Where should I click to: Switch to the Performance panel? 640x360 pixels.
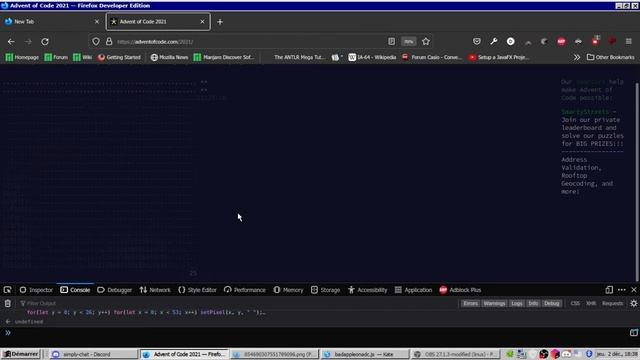pyautogui.click(x=245, y=290)
